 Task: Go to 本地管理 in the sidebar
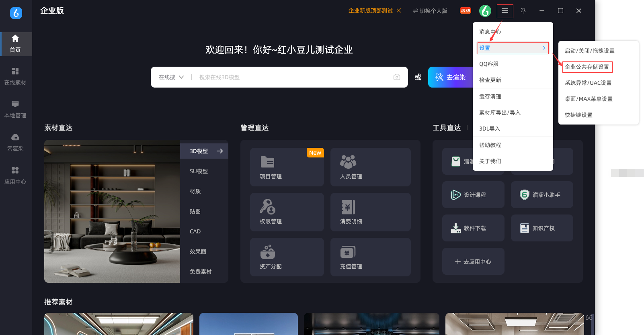tap(15, 109)
